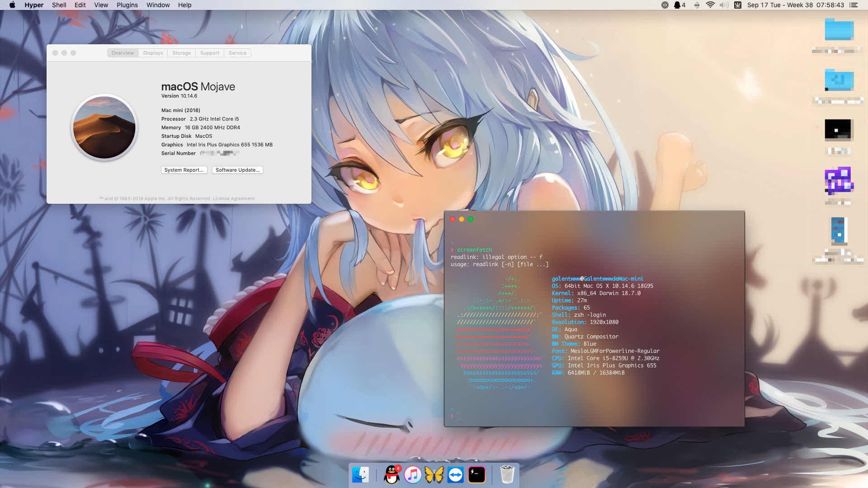Open the Shell menu
868x488 pixels.
click(59, 5)
